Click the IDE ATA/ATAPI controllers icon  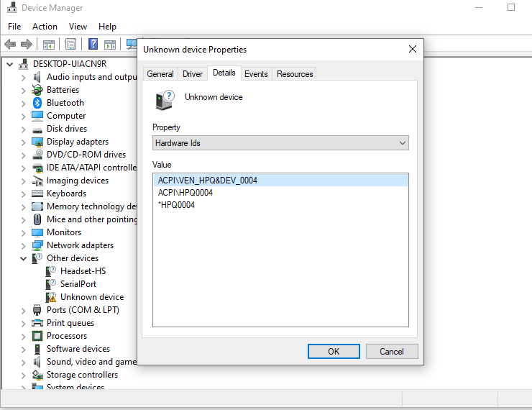point(37,168)
